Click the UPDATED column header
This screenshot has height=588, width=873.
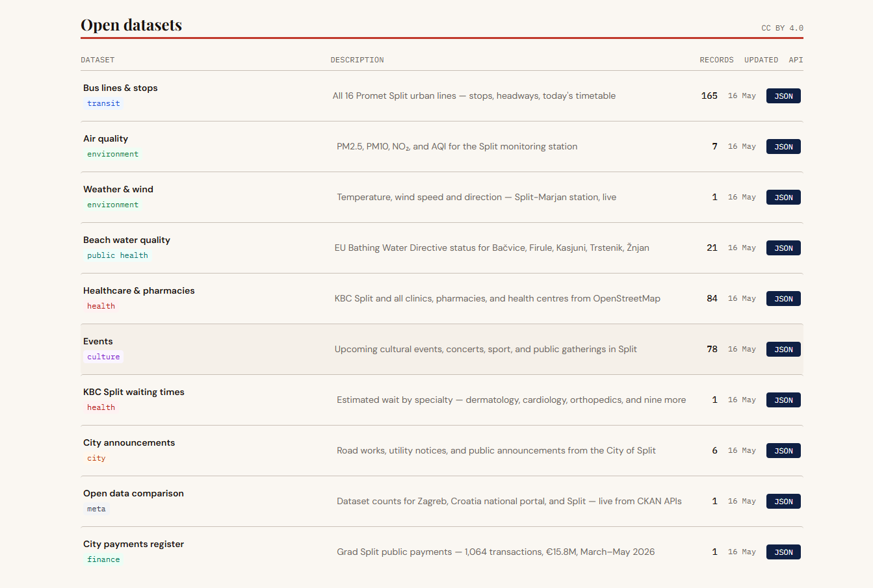(x=761, y=60)
